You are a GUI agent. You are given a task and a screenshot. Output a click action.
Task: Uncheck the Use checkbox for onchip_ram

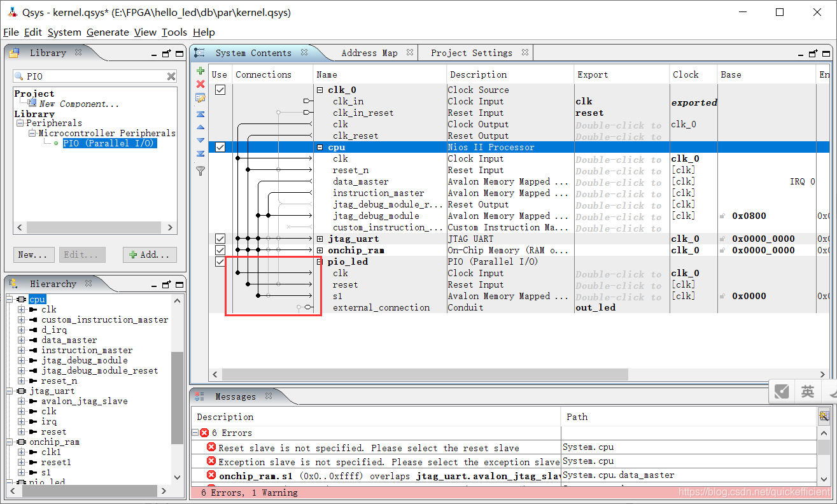click(x=220, y=250)
